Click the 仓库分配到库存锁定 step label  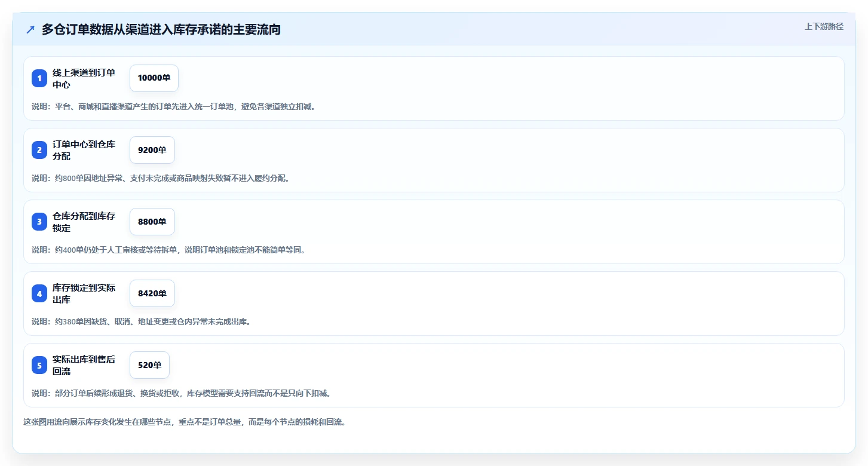[x=84, y=222]
